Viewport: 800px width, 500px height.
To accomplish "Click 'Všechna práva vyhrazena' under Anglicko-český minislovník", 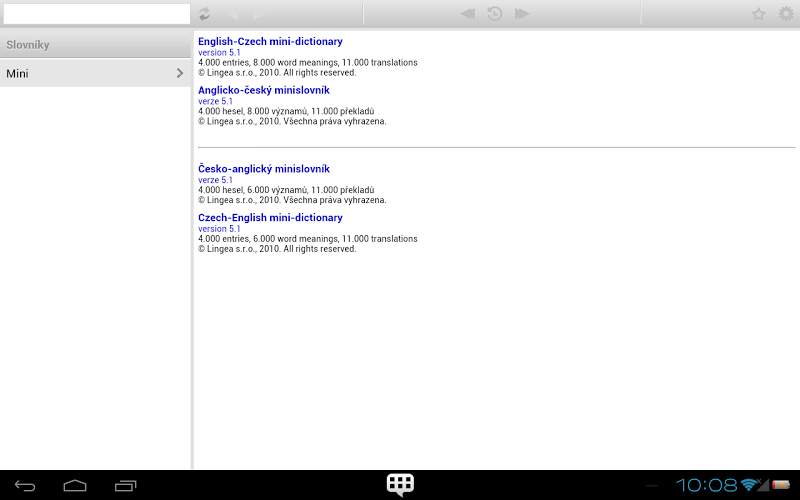I will pyautogui.click(x=335, y=121).
